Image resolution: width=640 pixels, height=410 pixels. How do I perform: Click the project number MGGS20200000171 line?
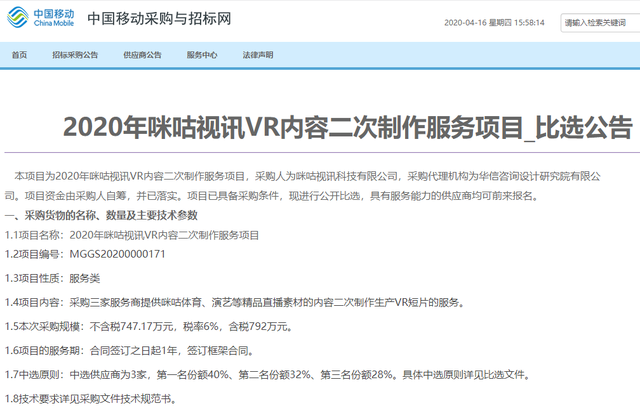click(85, 254)
